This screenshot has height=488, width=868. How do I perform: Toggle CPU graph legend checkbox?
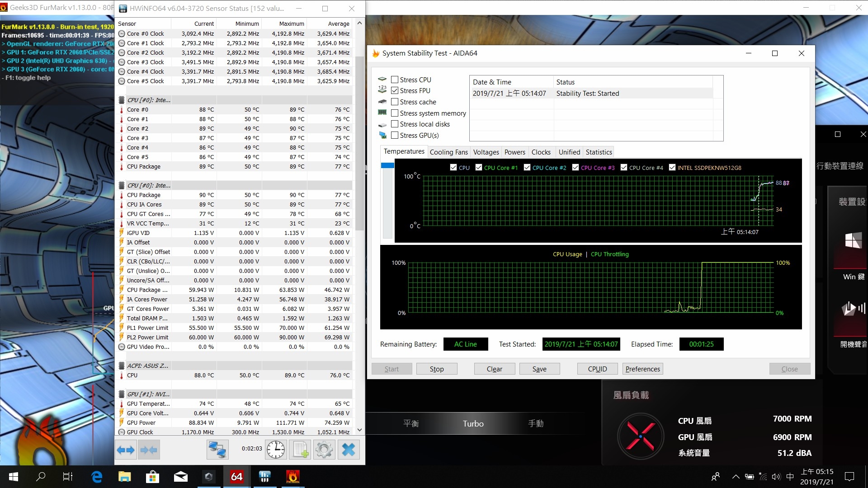(453, 167)
